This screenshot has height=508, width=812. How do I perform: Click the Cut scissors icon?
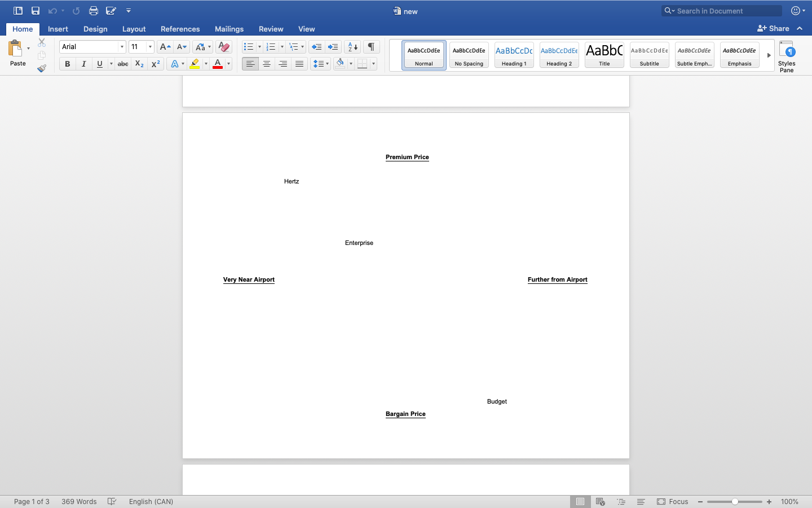coord(42,42)
